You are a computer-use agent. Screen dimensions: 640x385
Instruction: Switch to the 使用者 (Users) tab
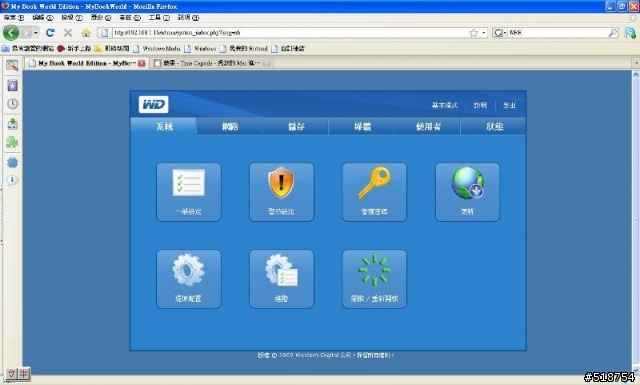tap(428, 126)
